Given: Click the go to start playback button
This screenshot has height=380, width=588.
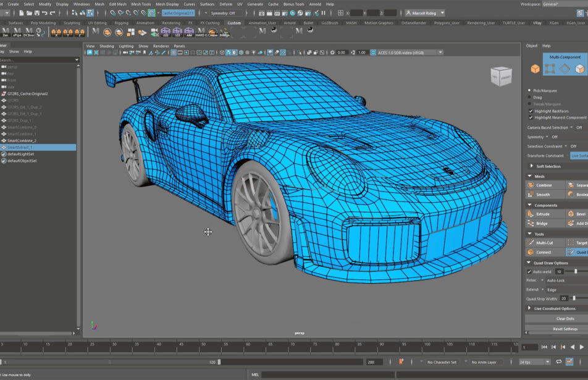Looking at the screenshot, I should tap(544, 347).
